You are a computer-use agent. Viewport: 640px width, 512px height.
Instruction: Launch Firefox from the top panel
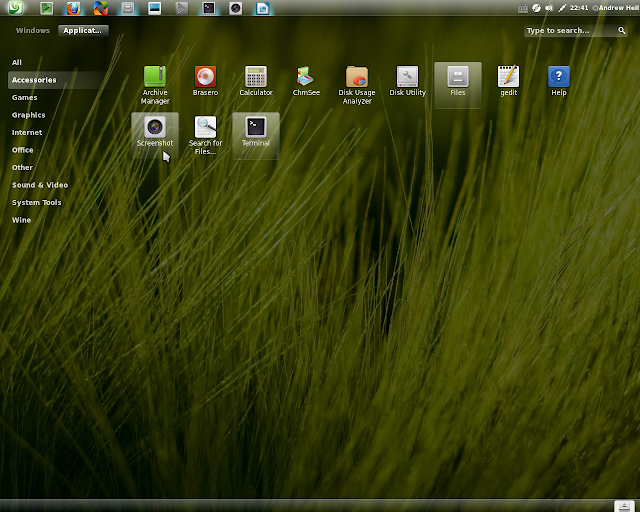73,8
